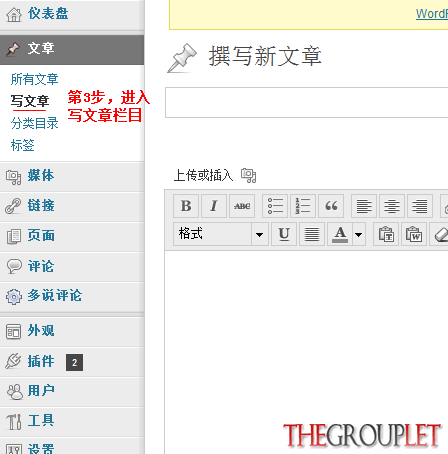Click the post title input field
Screen dimensions: 448x454
tap(307, 103)
